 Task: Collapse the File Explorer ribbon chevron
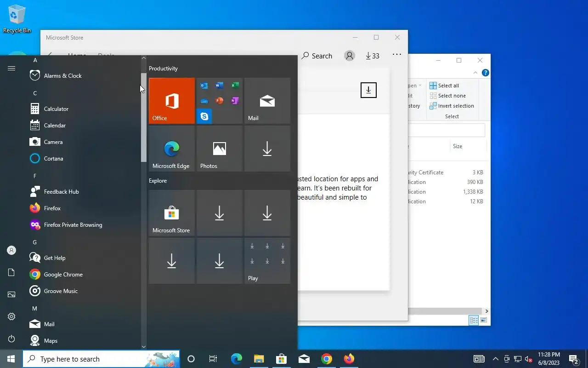click(475, 73)
